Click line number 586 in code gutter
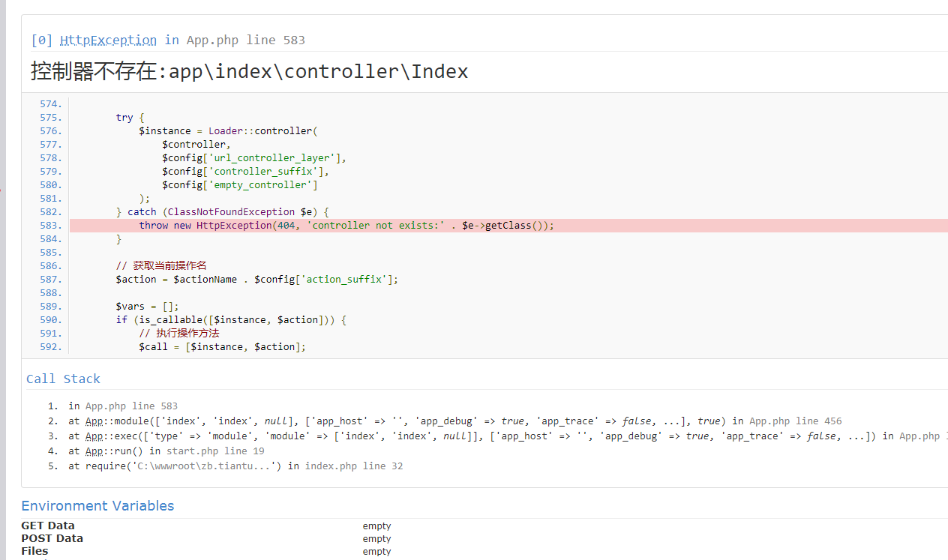The image size is (948, 560). [50, 266]
